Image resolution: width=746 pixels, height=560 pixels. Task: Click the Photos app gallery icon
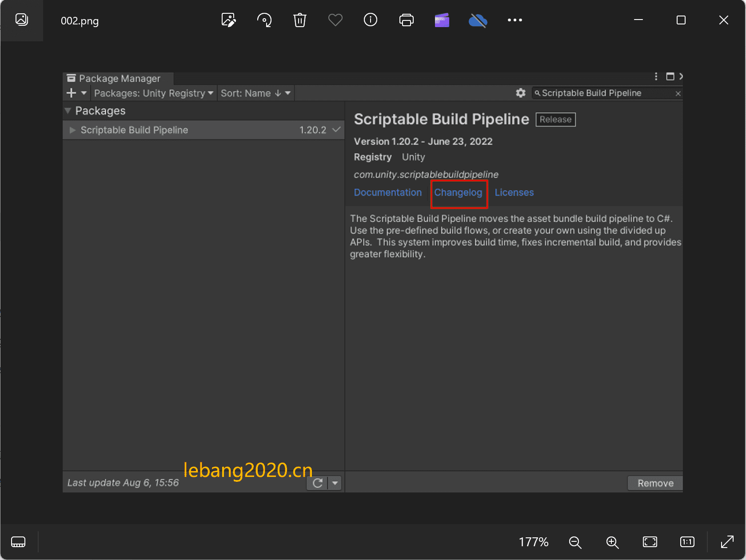tap(21, 20)
